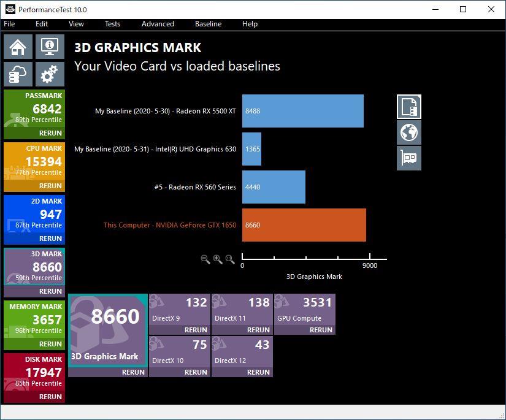Click the 'My Baseline (2020- 5-30) - Radeon RX 5500 XT' label
The width and height of the screenshot is (506, 420).
(165, 112)
